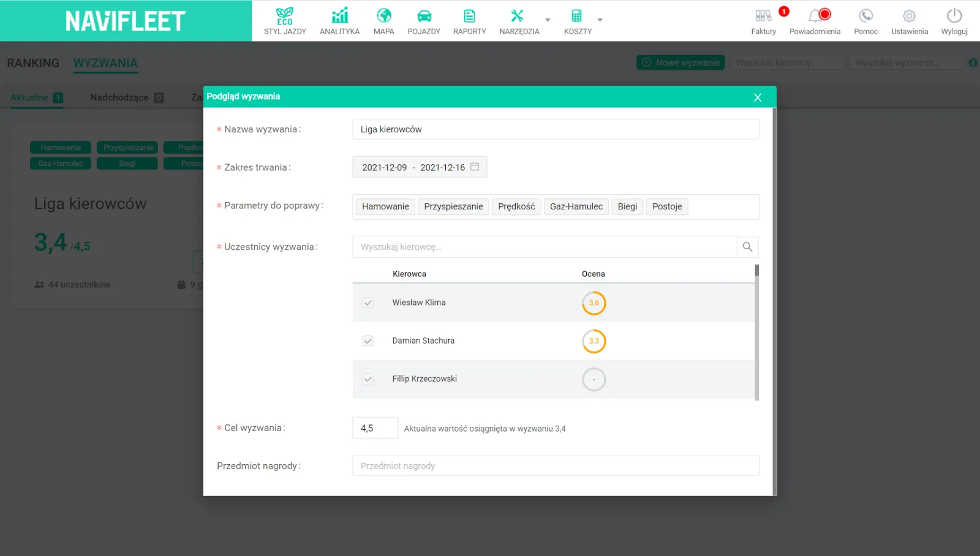Viewport: 980px width, 556px height.
Task: Open the Pomoc phone icon
Action: (x=865, y=15)
